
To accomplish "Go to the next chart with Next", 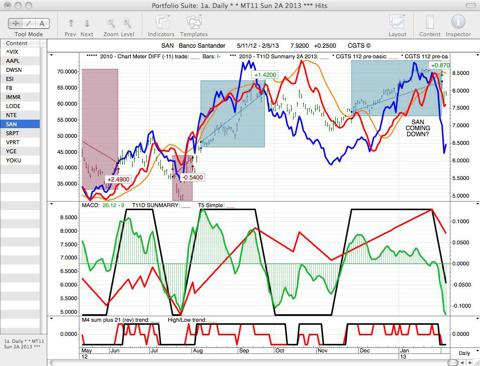I will pyautogui.click(x=87, y=24).
